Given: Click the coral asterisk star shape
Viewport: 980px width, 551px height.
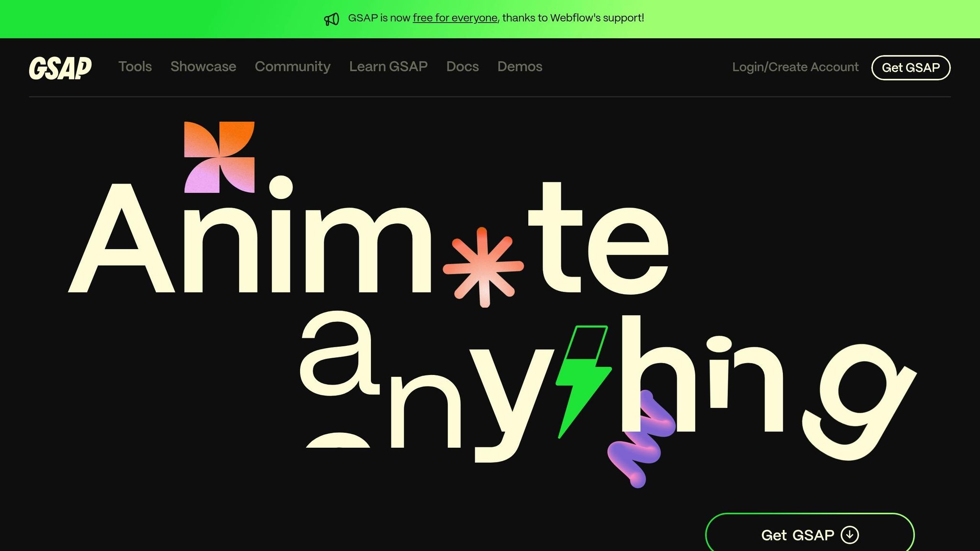Looking at the screenshot, I should pyautogui.click(x=483, y=267).
